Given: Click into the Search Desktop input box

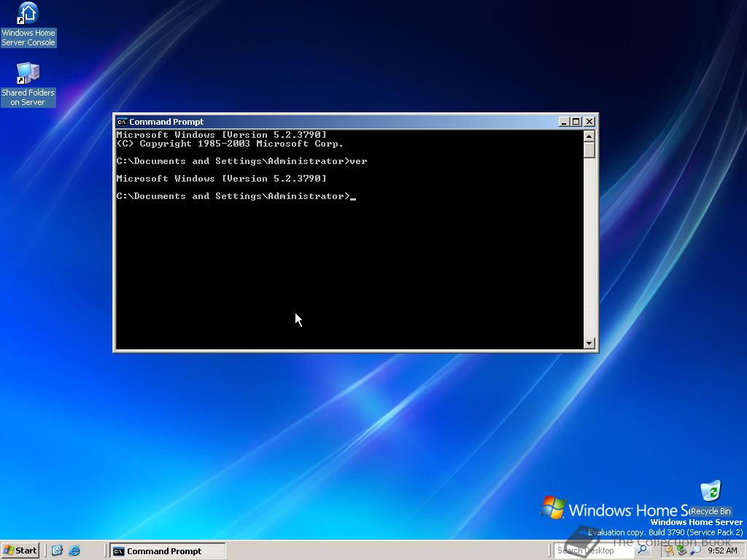Looking at the screenshot, I should [594, 551].
